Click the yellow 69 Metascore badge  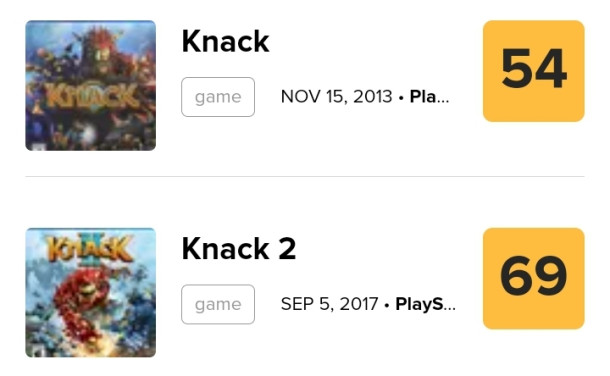(533, 278)
